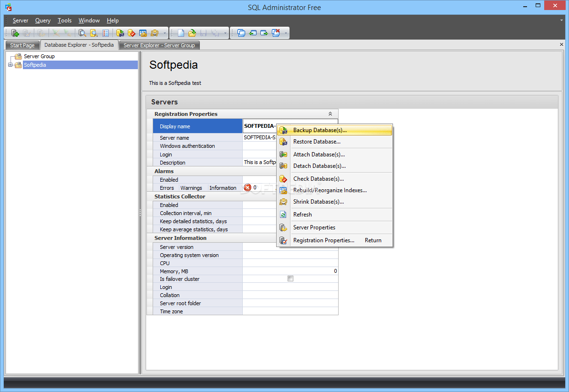Click the Server name property label

click(x=174, y=138)
